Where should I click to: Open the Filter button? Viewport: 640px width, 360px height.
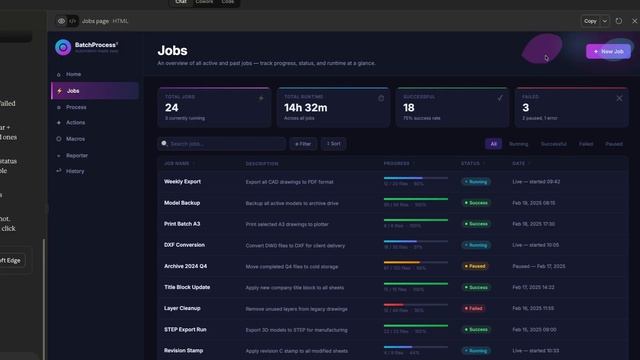[x=303, y=144]
